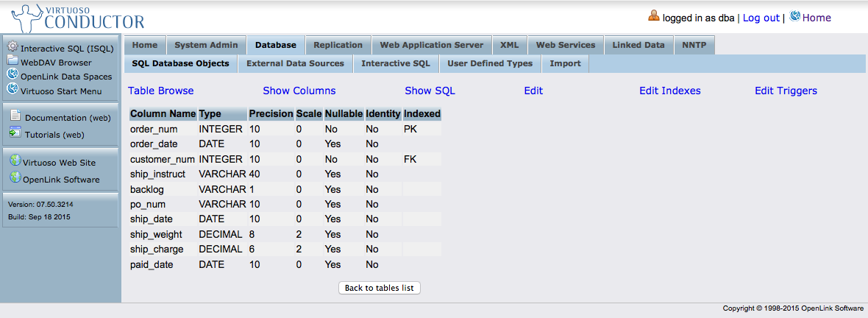Open the Edit Indexes link
This screenshot has width=868, height=318.
(x=669, y=91)
